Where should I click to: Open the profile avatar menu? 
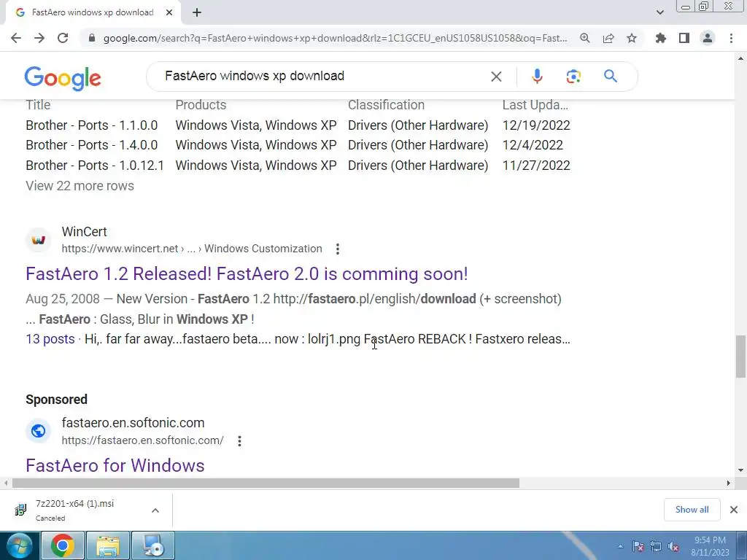pyautogui.click(x=708, y=38)
